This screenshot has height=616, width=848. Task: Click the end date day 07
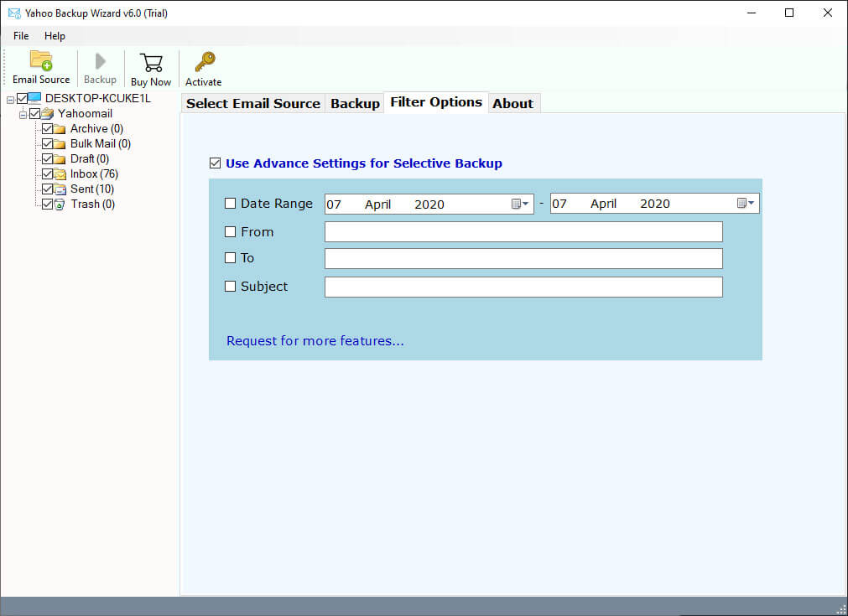559,204
